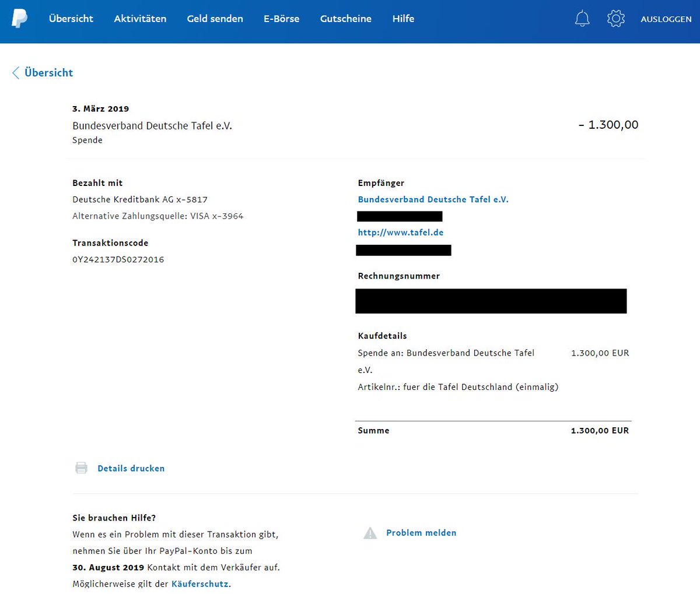Click the Summe label

click(373, 430)
